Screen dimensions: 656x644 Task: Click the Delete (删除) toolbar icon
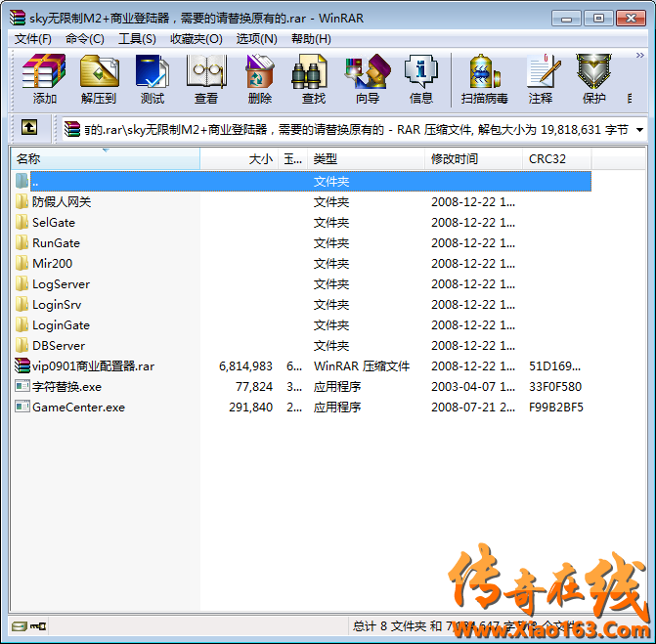(260, 79)
